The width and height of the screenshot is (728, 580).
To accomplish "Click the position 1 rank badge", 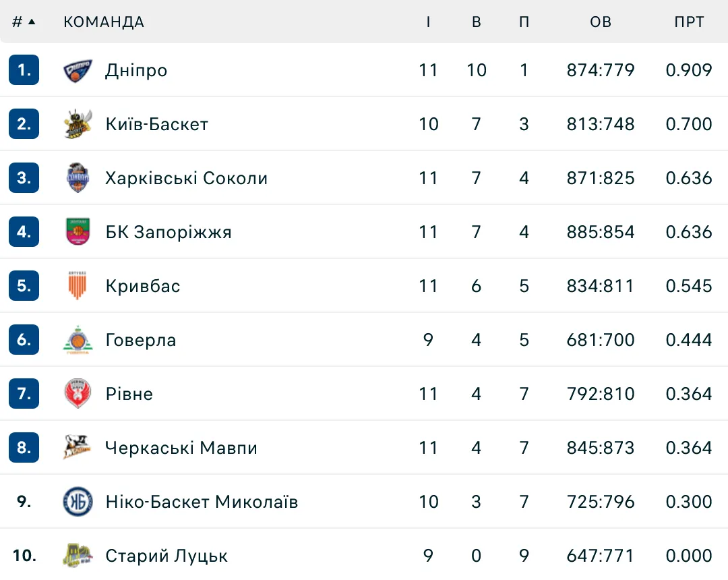I will [24, 70].
